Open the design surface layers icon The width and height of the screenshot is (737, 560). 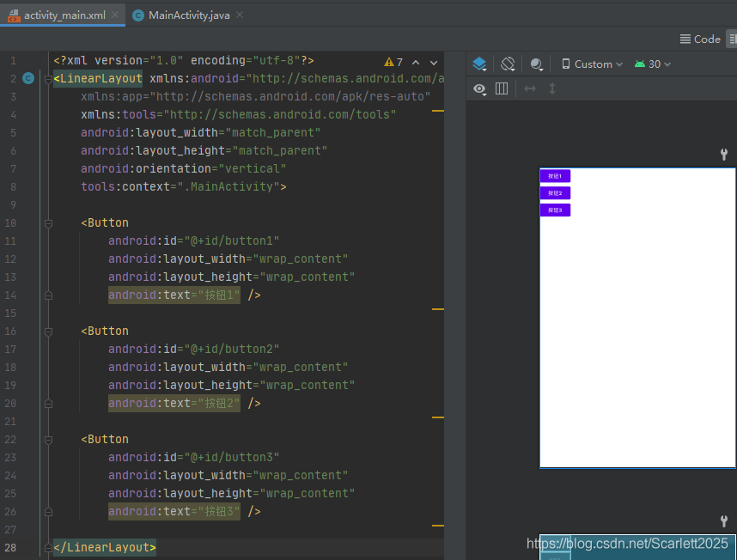click(x=479, y=64)
